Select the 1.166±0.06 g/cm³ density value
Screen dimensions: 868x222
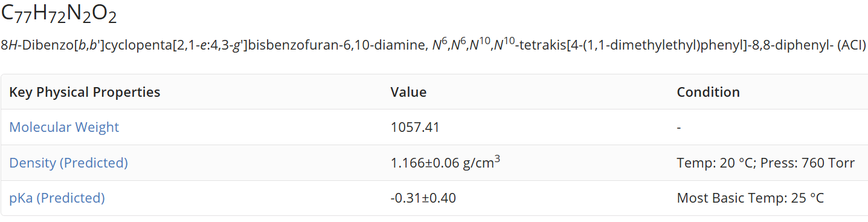445,162
